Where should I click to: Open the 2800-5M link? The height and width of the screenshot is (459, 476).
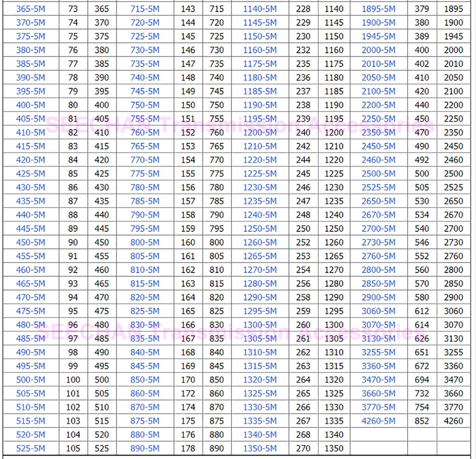pos(378,270)
